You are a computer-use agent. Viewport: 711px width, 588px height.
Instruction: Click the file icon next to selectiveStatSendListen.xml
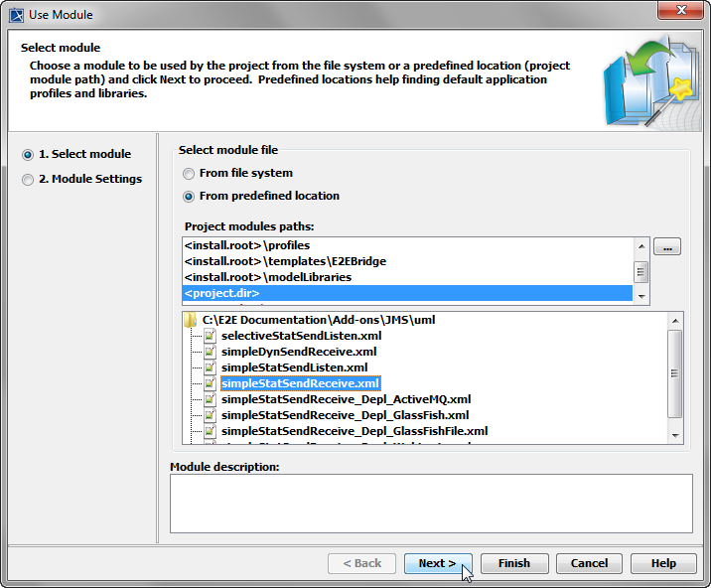click(210, 336)
